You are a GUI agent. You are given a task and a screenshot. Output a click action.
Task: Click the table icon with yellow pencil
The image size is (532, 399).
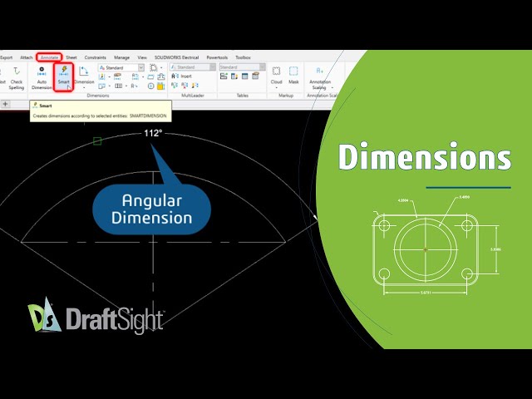[x=234, y=76]
